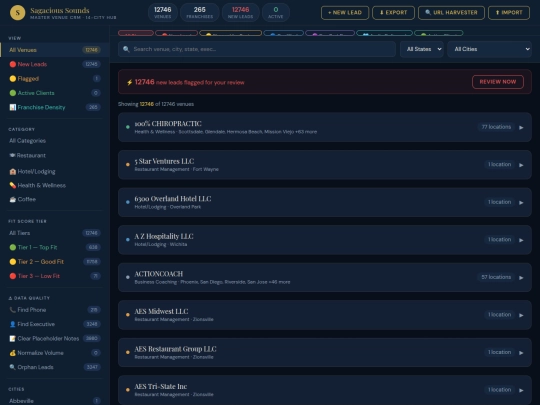
Task: Click the Health & Wellness pill icon
Action: coord(13,185)
